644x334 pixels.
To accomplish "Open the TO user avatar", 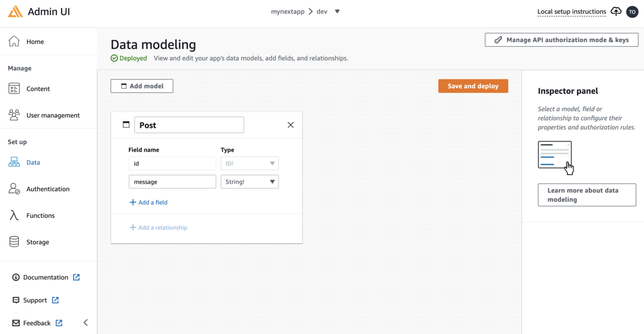I will pyautogui.click(x=632, y=11).
